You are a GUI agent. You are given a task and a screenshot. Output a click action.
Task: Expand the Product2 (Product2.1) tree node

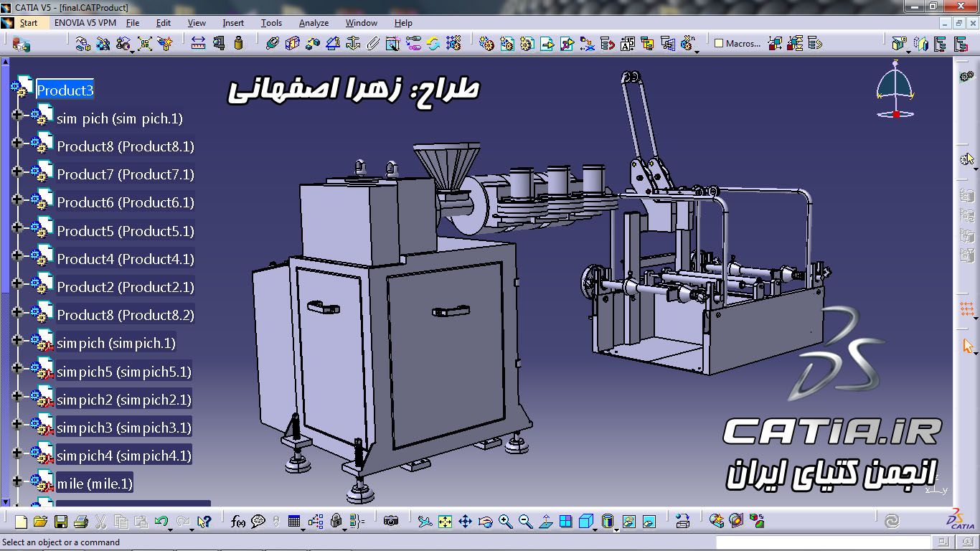(17, 283)
